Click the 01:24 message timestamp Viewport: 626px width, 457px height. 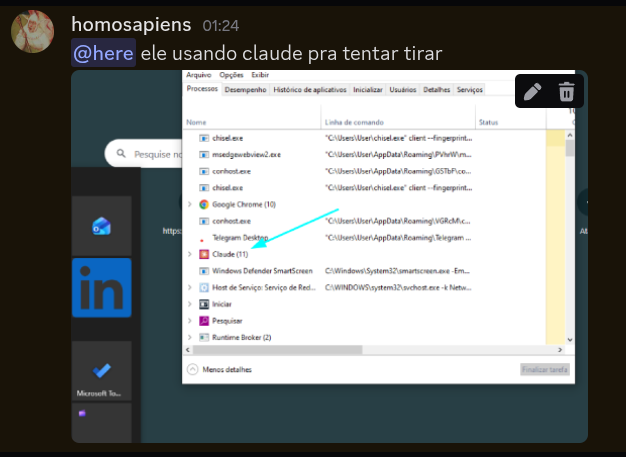221,26
